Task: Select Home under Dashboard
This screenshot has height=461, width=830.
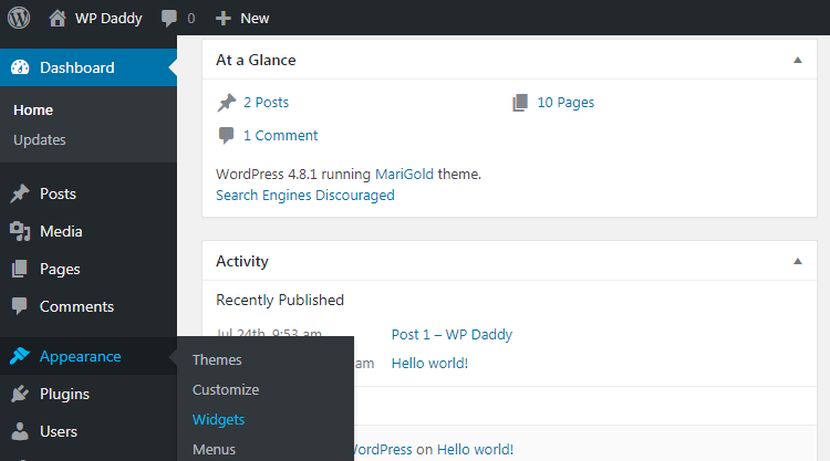Action: point(33,110)
